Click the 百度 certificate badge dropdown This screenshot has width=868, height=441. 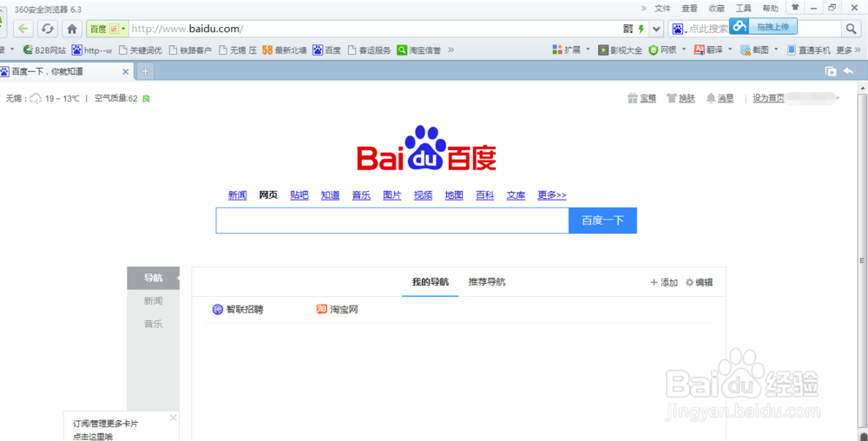pyautogui.click(x=108, y=29)
